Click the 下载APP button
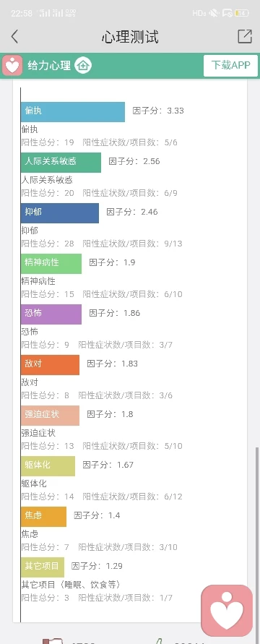 231,65
